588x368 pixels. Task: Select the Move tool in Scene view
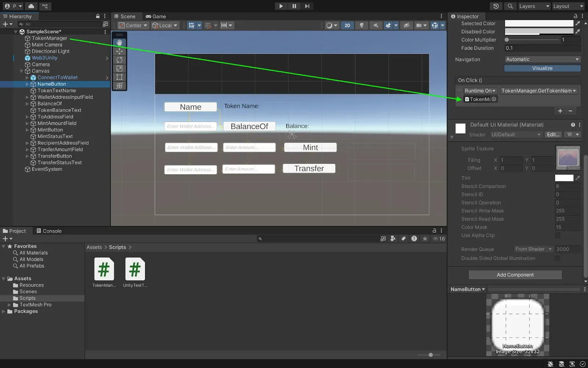(x=119, y=52)
